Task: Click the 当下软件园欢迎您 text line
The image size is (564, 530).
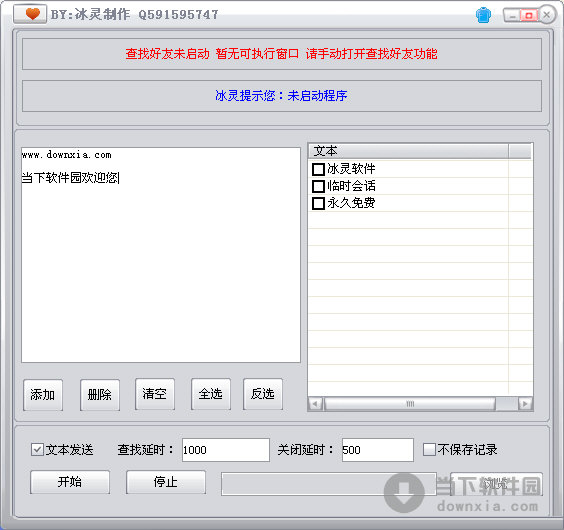Action: [x=70, y=178]
